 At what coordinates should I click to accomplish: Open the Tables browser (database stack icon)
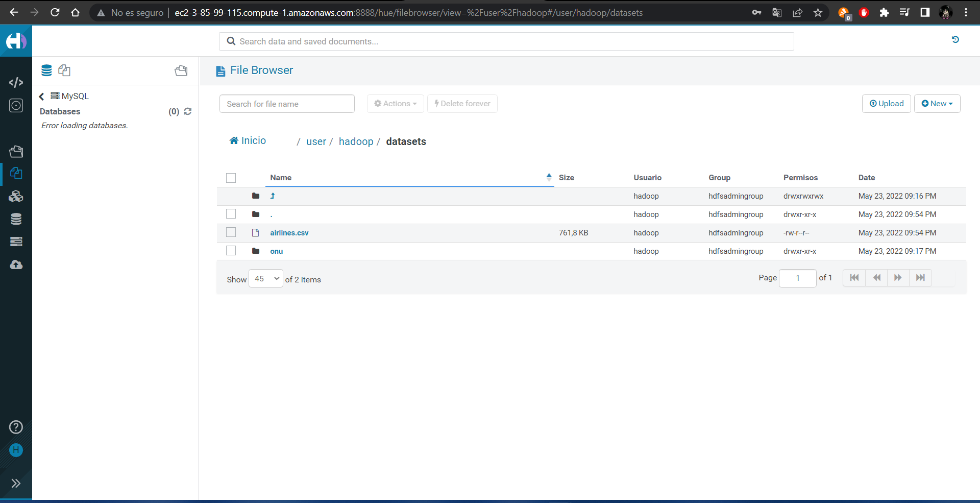point(16,219)
